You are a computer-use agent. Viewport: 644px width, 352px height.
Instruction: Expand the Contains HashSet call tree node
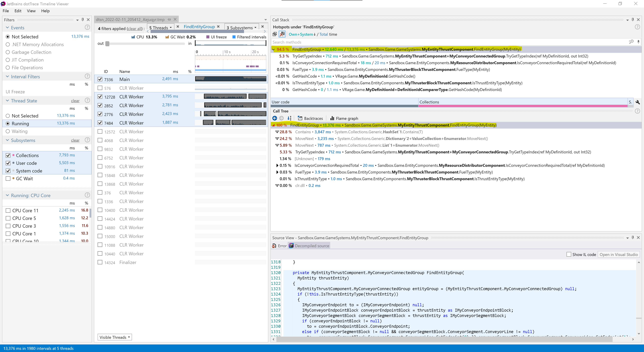[277, 132]
